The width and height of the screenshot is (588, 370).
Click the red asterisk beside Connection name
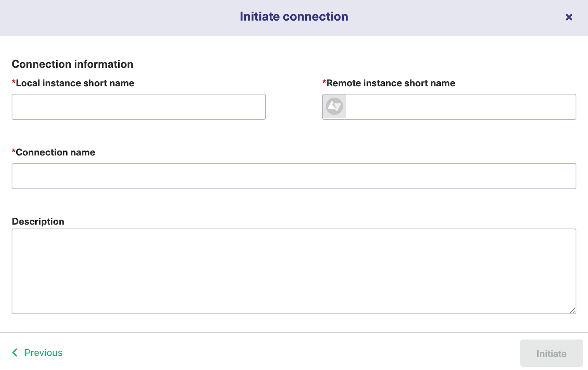13,151
